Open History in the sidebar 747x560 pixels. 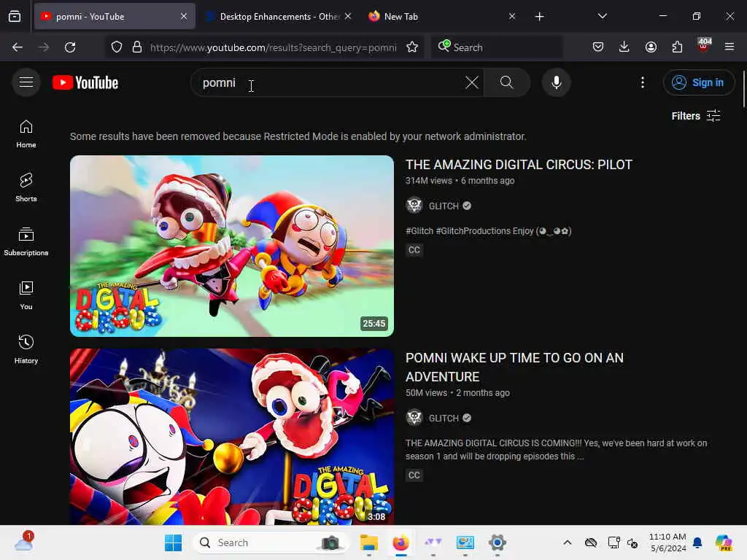click(x=26, y=350)
